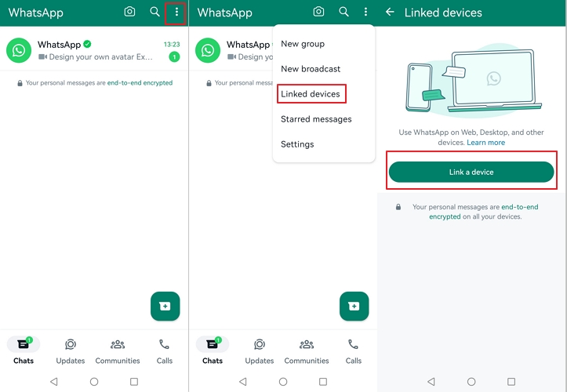Tap search icon in the left screen
Image resolution: width=567 pixels, height=392 pixels.
click(154, 12)
